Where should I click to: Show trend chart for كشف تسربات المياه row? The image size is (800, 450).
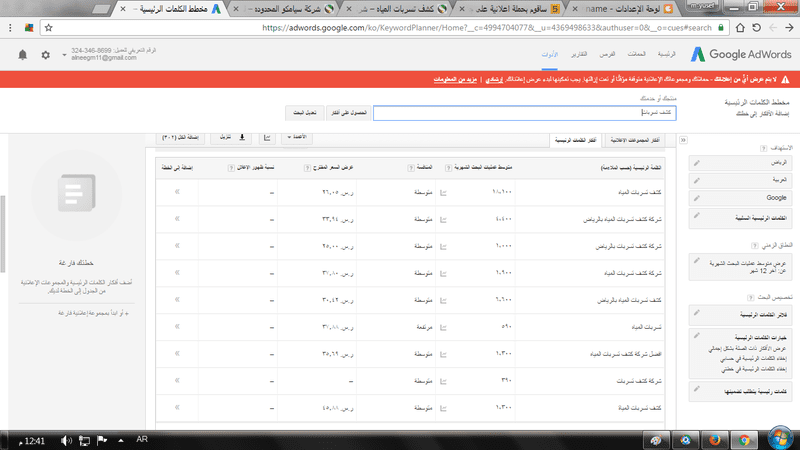pos(443,193)
